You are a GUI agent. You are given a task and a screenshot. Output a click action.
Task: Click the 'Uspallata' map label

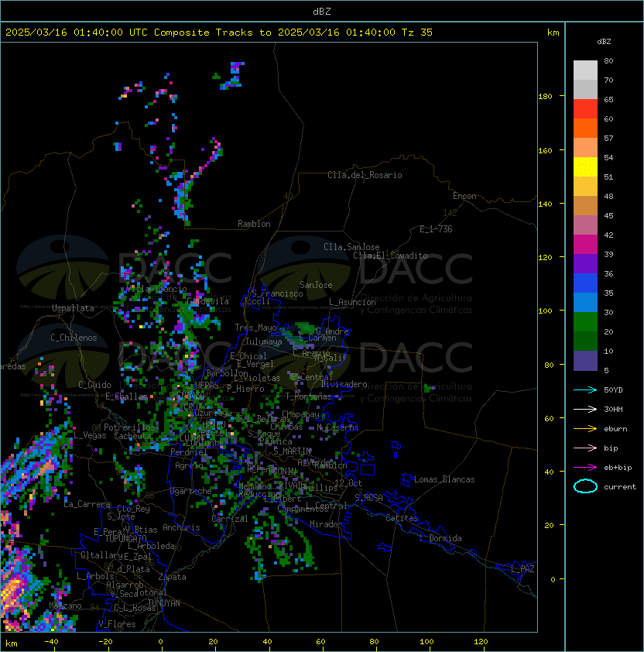[73, 308]
